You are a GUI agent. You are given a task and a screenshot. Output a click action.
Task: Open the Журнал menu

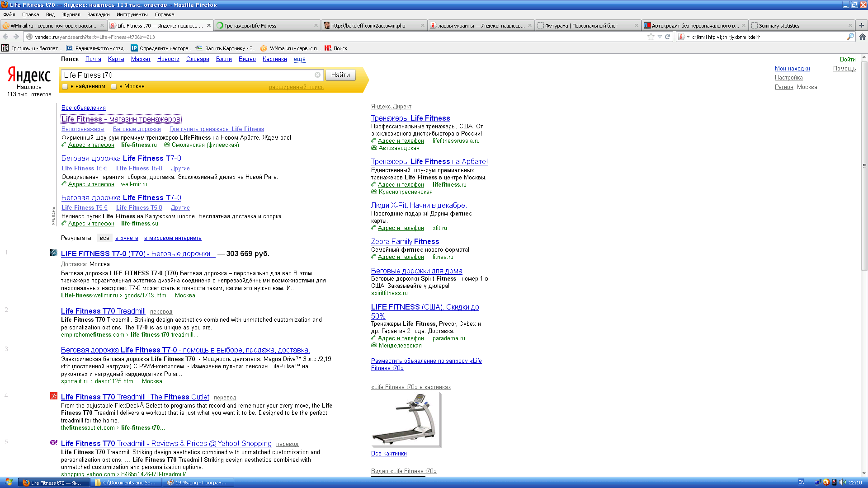(x=71, y=14)
